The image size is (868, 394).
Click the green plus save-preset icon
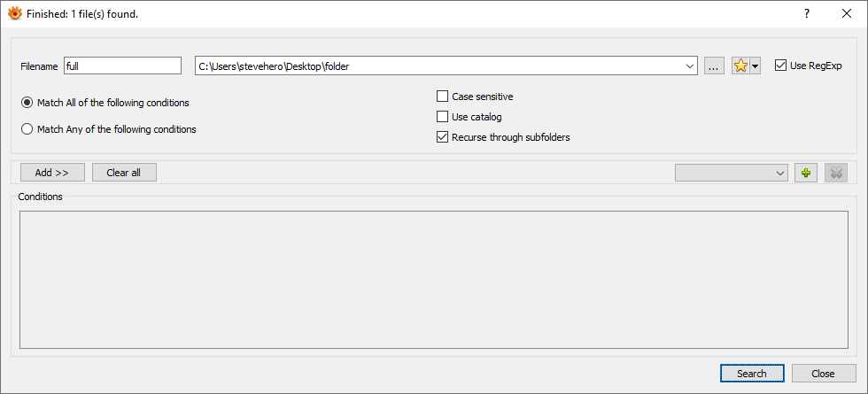click(805, 173)
